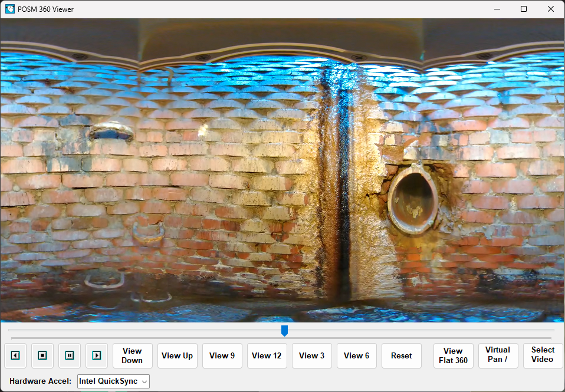This screenshot has width=565, height=392.
Task: Open the Select Video dialog
Action: pos(543,355)
